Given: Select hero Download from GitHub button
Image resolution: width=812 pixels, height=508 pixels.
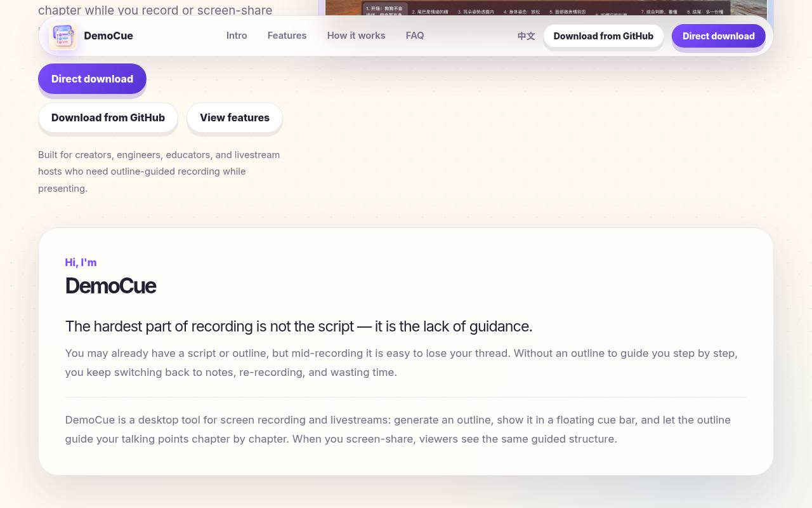Looking at the screenshot, I should click(x=108, y=117).
